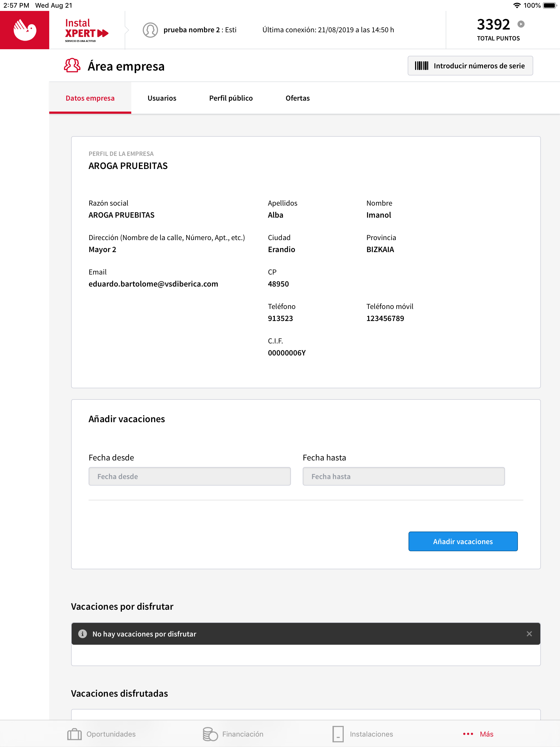Open Instalaciones device icon in bottom bar
This screenshot has height=747, width=560.
click(x=338, y=734)
